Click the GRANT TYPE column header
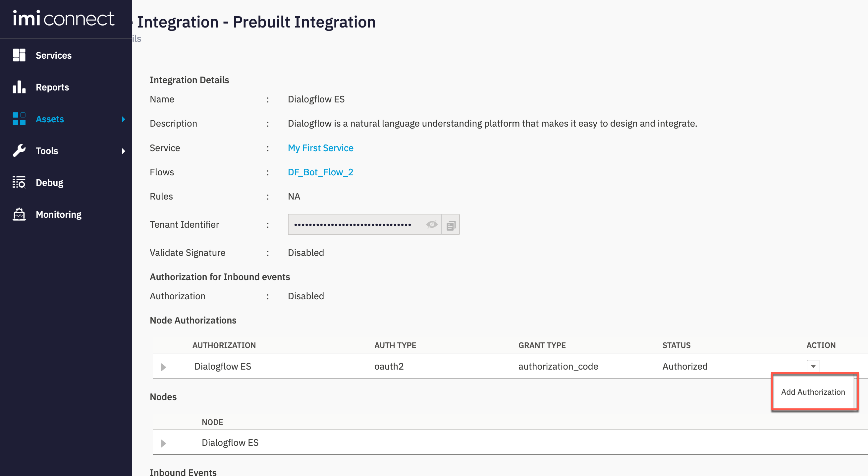 [542, 345]
